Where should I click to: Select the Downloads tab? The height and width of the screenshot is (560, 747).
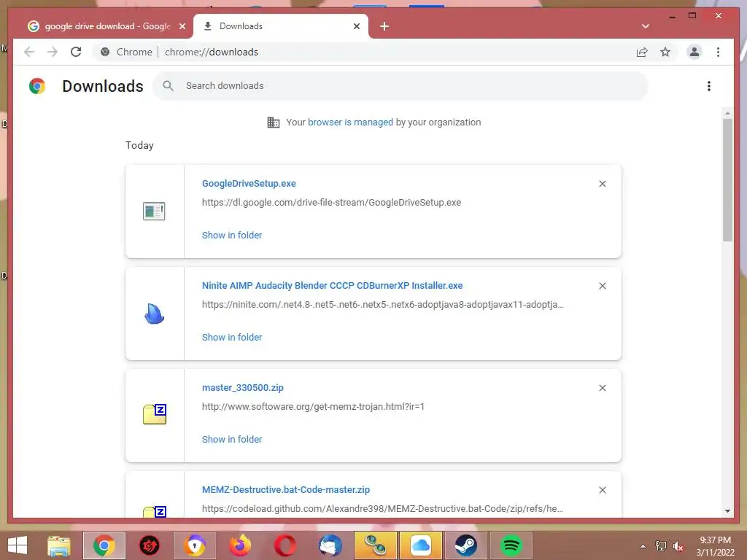click(281, 26)
